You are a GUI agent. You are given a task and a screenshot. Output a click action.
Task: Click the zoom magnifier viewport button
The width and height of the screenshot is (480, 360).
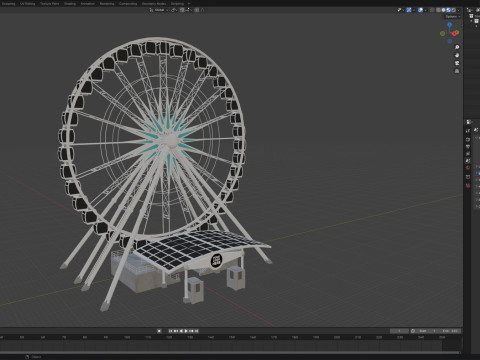coord(457,47)
